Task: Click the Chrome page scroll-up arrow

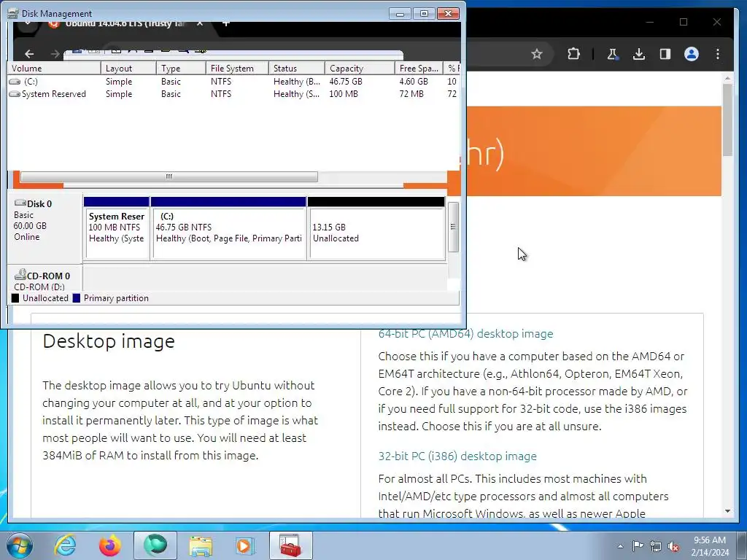Action: point(727,77)
